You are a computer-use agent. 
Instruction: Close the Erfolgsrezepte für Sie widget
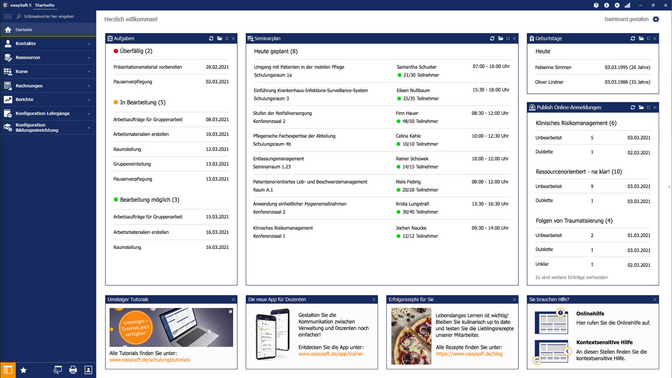tap(514, 300)
